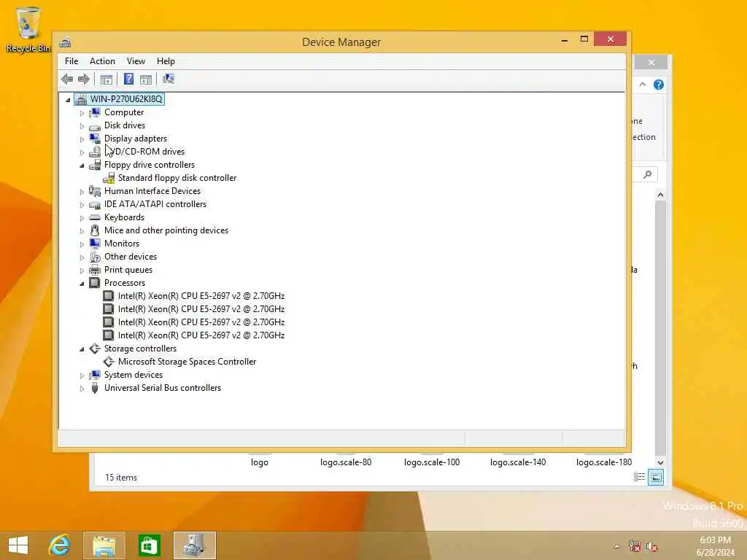Open the Windows Store taskbar icon
747x560 pixels.
(x=149, y=545)
